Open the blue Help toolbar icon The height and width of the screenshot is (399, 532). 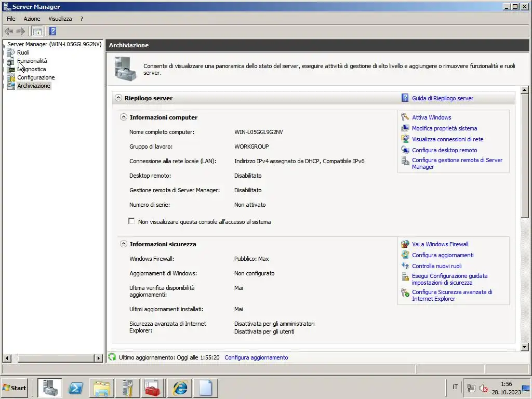point(52,32)
